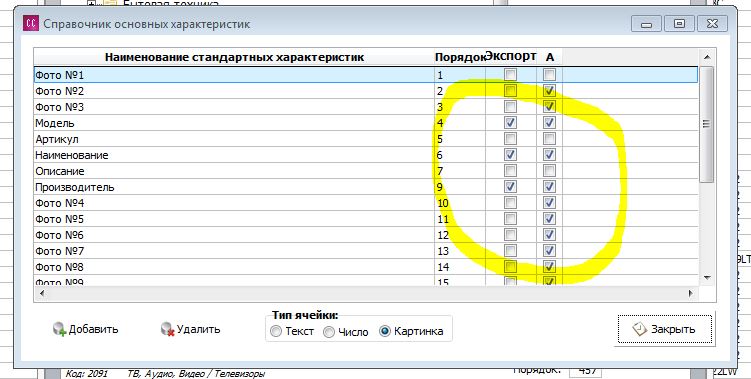Select the Фото №5 row name
This screenshot has width=751, height=379.
tap(59, 219)
